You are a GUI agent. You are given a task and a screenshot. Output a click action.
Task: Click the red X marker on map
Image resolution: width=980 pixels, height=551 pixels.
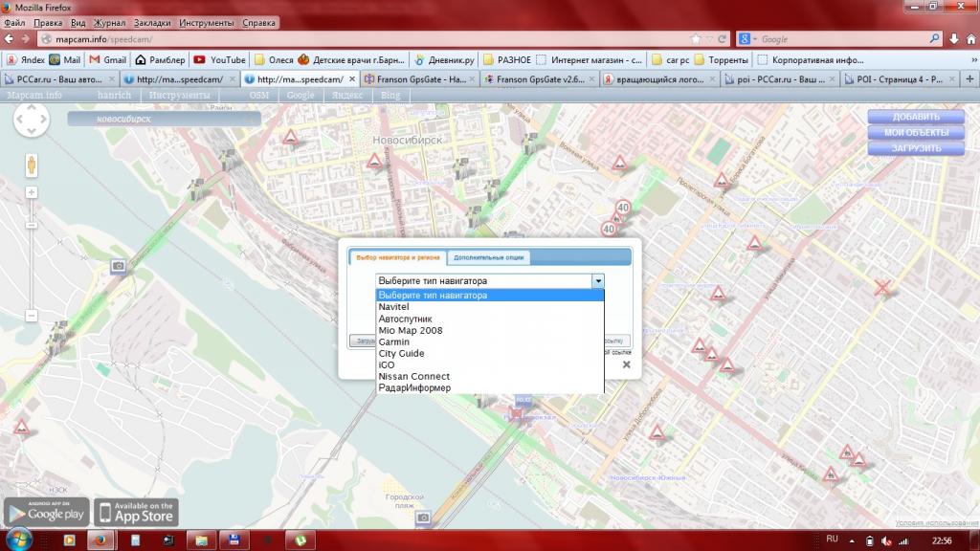[883, 287]
